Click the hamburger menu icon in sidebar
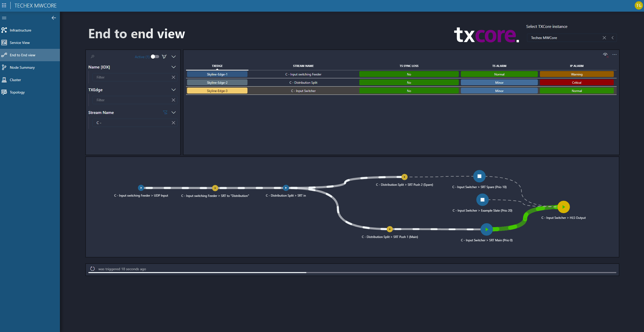 [4, 18]
